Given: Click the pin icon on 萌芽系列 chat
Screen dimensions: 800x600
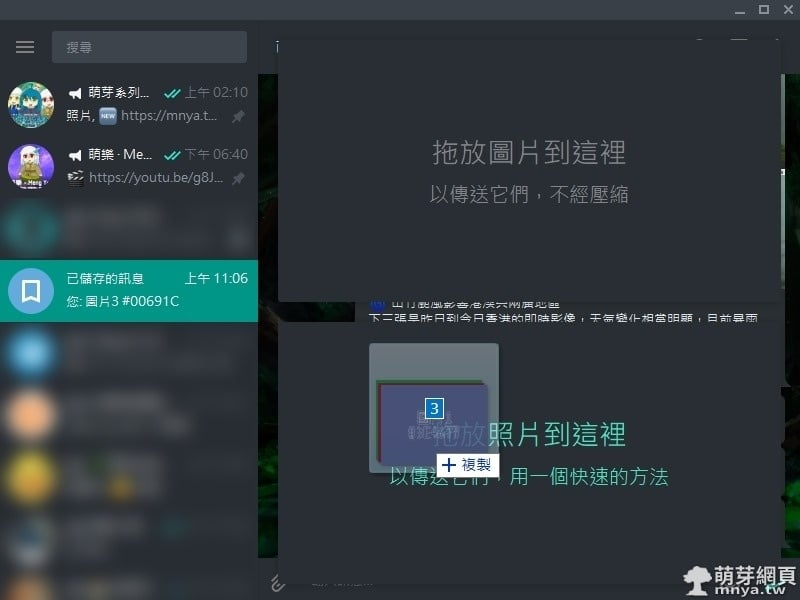Looking at the screenshot, I should pyautogui.click(x=238, y=116).
